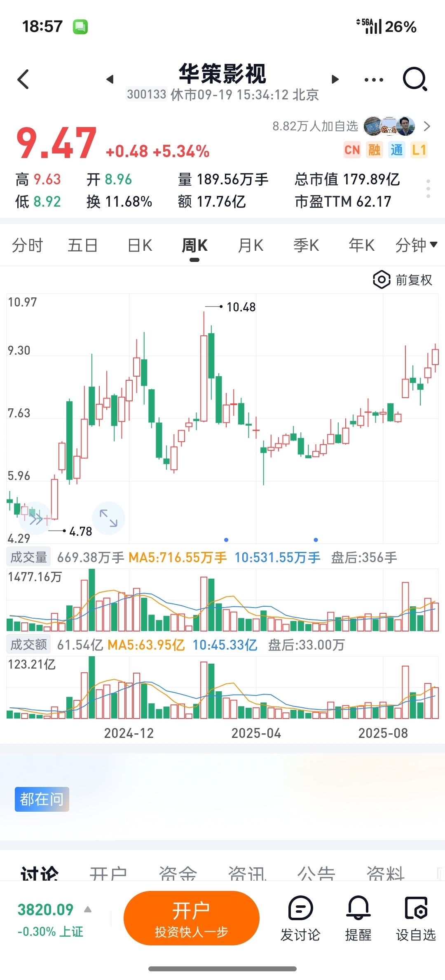Image resolution: width=445 pixels, height=980 pixels.
Task: Tap the 提醒 bell icon
Action: point(358,908)
